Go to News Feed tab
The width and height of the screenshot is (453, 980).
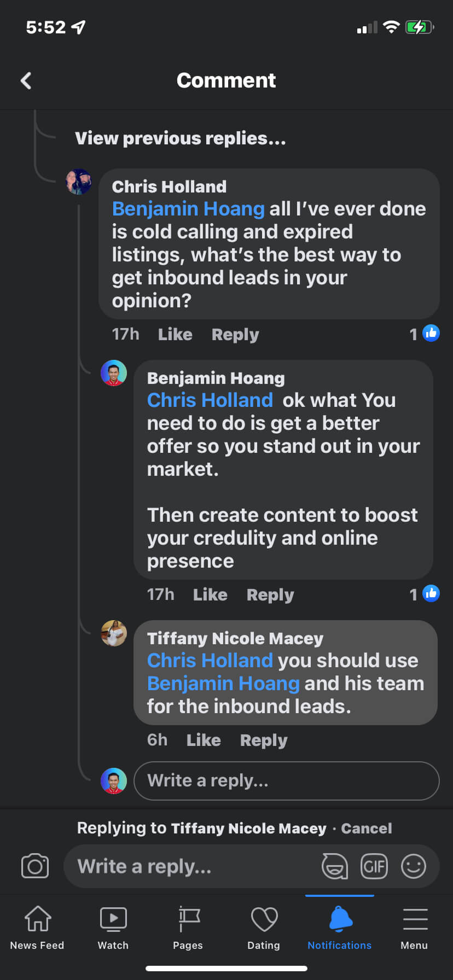point(37,928)
